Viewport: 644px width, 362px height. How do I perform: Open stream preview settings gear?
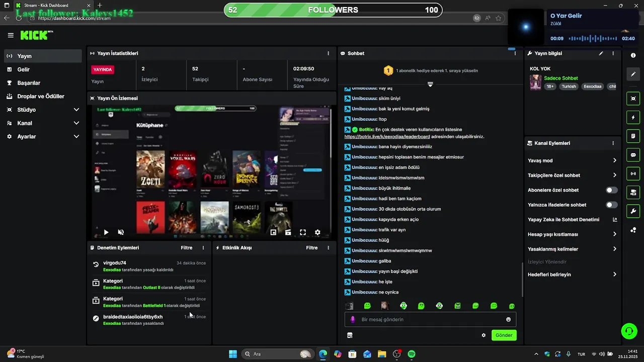(317, 232)
